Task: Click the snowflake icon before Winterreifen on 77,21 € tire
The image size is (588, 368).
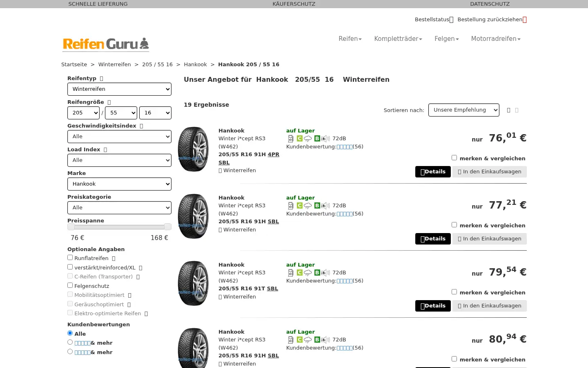Action: (x=220, y=230)
